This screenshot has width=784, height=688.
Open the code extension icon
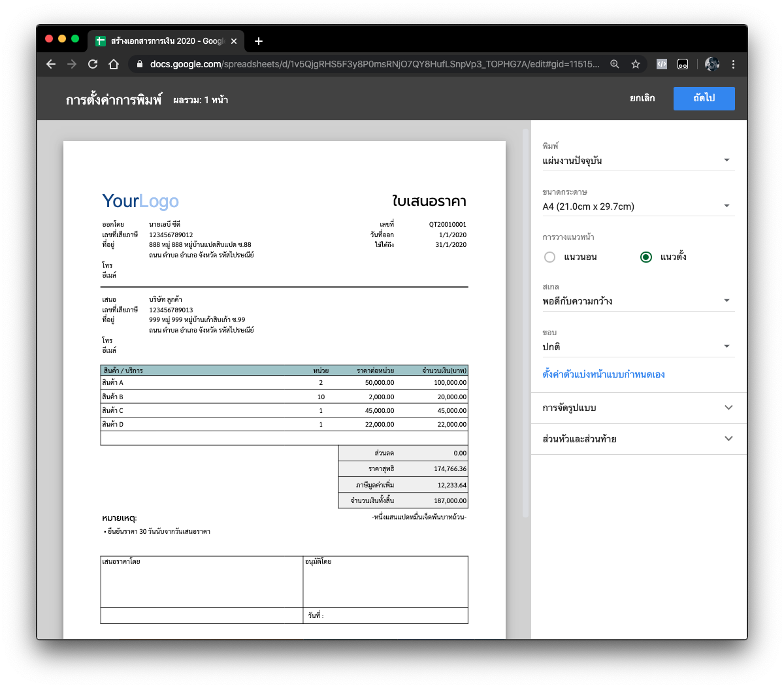[x=662, y=64]
